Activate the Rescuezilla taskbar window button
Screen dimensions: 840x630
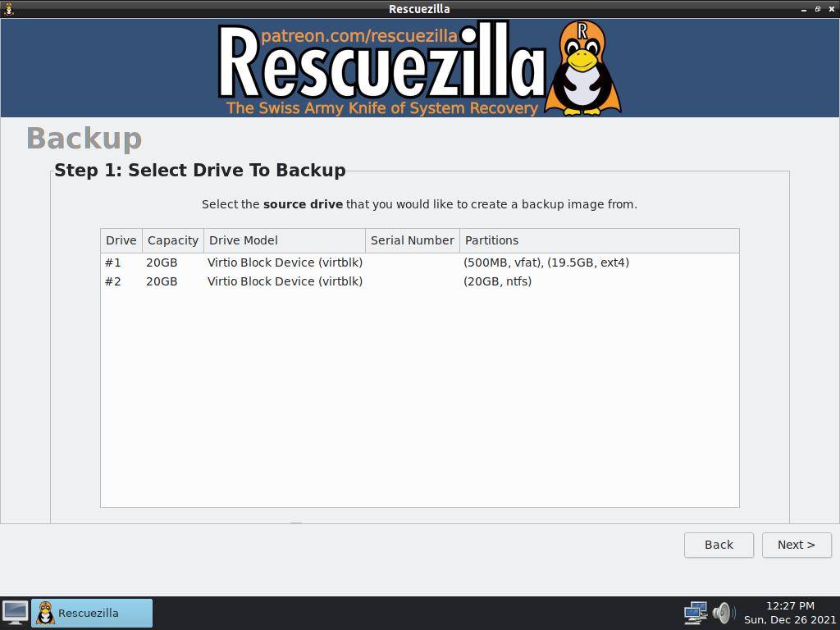(92, 613)
